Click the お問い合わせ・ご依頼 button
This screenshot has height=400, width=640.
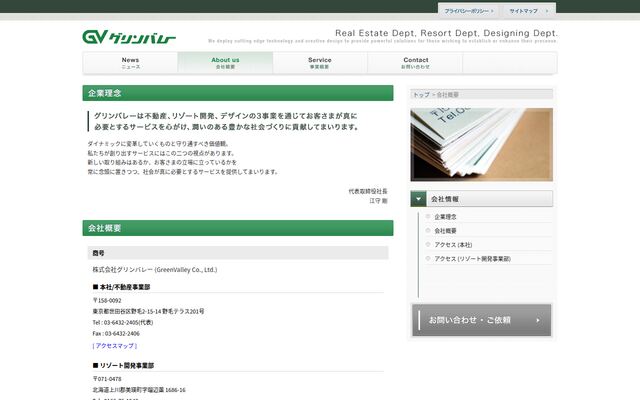482,320
